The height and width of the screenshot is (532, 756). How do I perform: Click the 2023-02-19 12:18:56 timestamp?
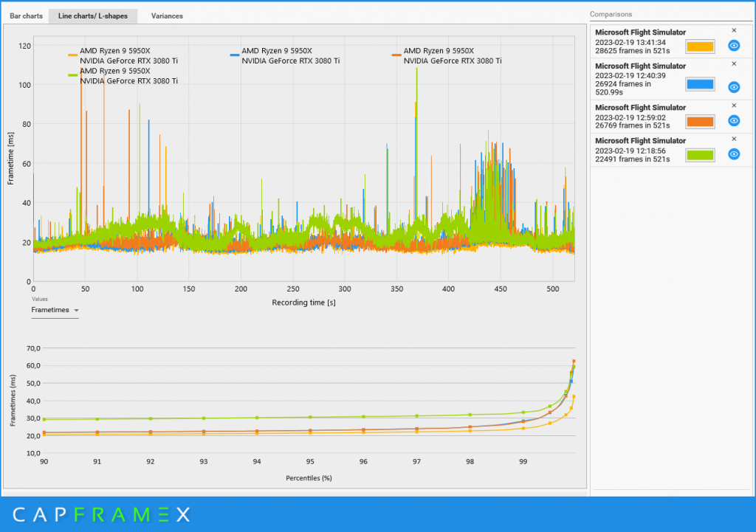(630, 151)
